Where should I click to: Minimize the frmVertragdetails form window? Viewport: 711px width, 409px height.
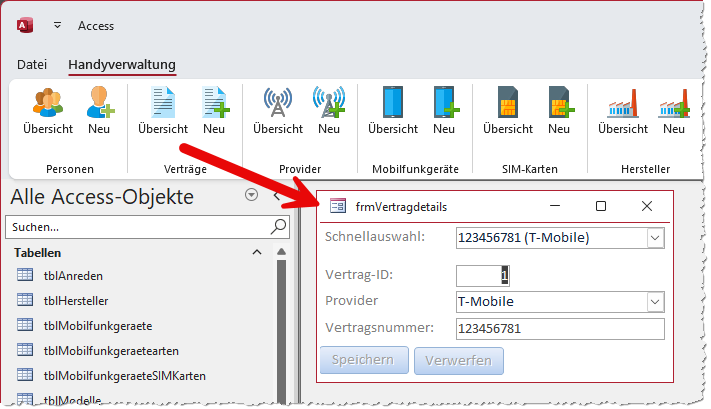555,206
